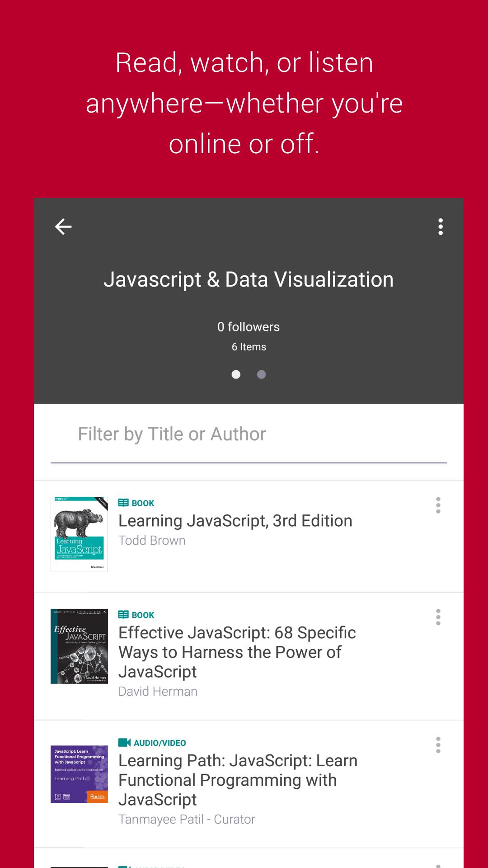Tap the Learning Path Packt cover thumbnail

pos(79,774)
